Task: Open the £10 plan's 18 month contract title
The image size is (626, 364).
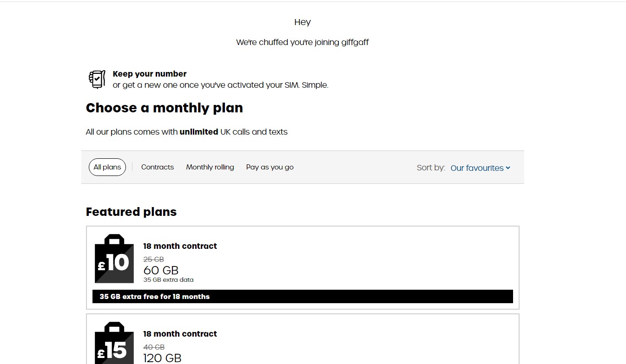Action: tap(180, 246)
